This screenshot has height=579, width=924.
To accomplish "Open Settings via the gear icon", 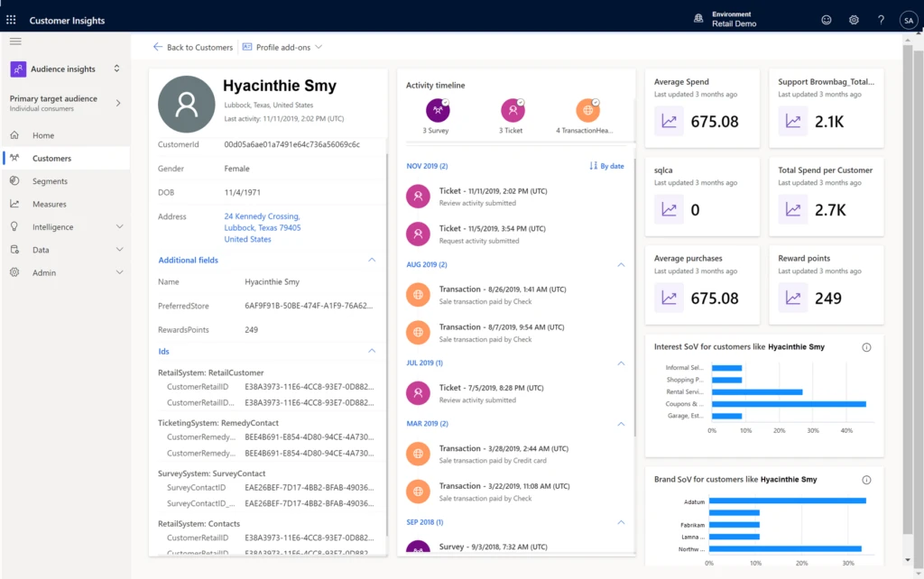I will pos(853,19).
